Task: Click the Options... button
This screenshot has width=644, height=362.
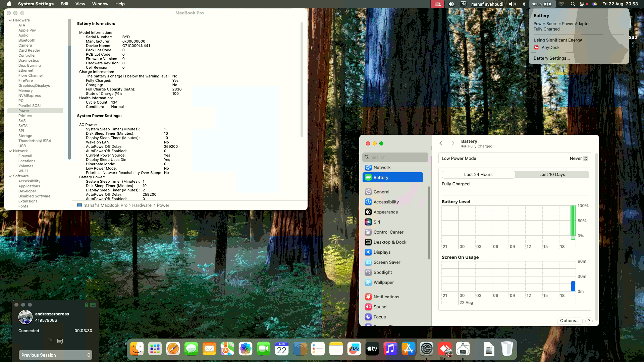Action: coord(570,320)
